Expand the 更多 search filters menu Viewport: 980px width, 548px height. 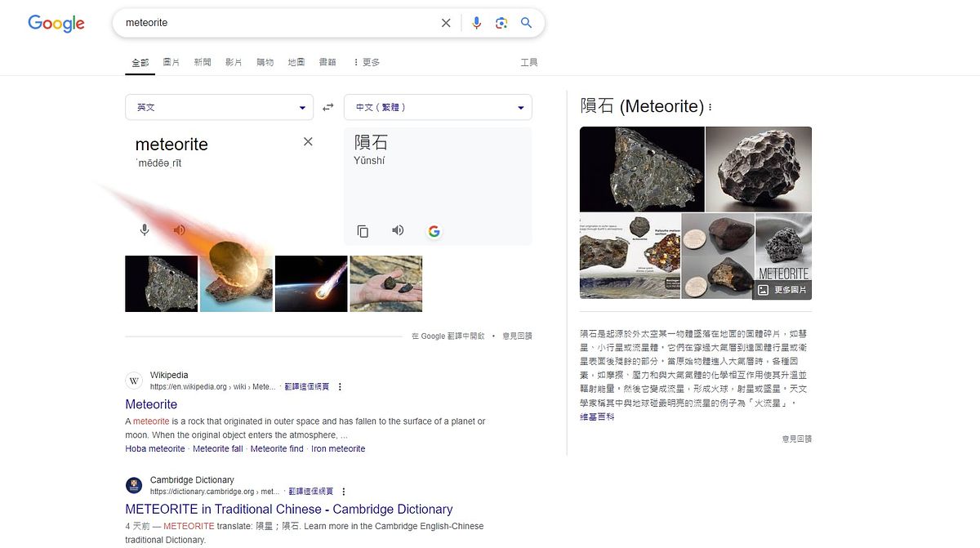pos(366,62)
